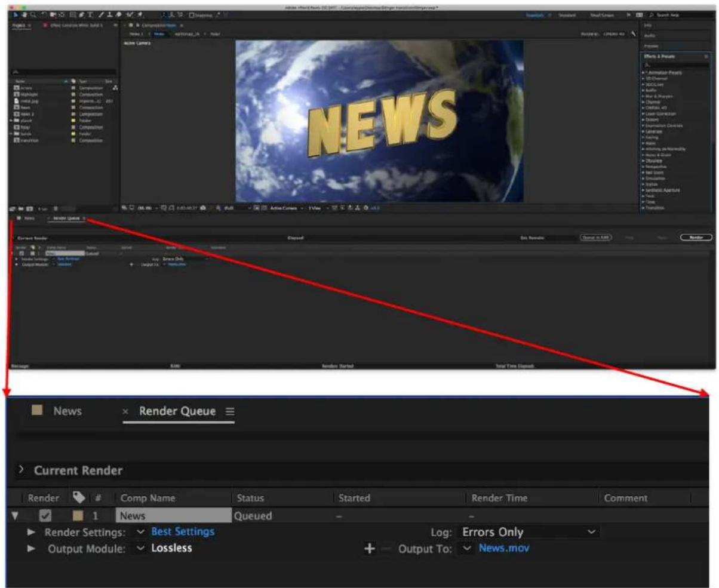Switch to the News tab in enlarged view
The image size is (719, 588).
67,411
